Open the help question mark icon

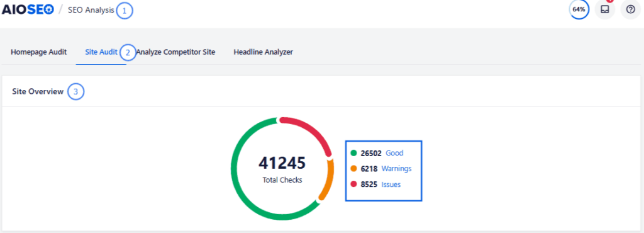click(630, 9)
